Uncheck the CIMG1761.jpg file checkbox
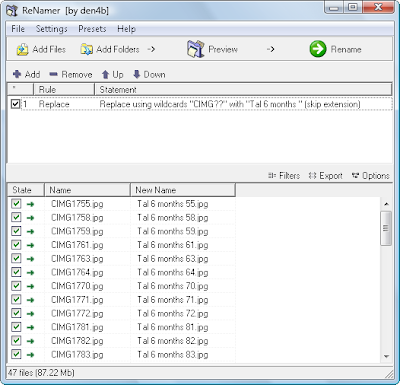This screenshot has width=400, height=385. tap(16, 245)
